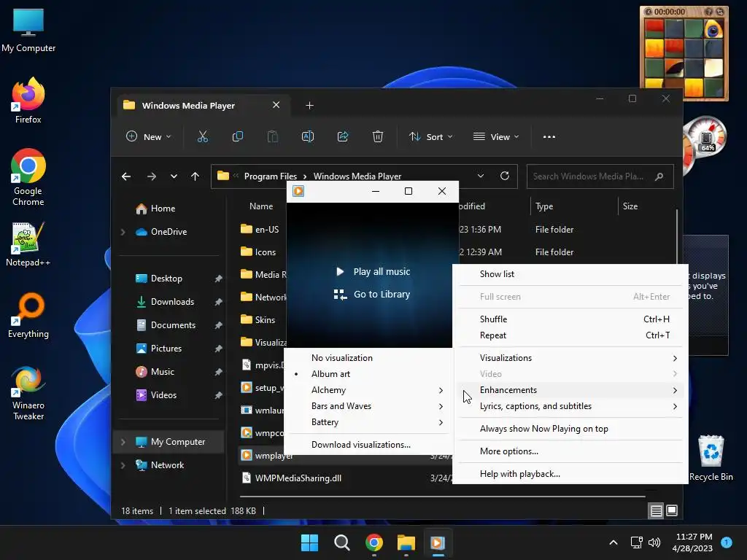This screenshot has height=560, width=747.
Task: Switch to details view icon in status bar
Action: pyautogui.click(x=656, y=511)
